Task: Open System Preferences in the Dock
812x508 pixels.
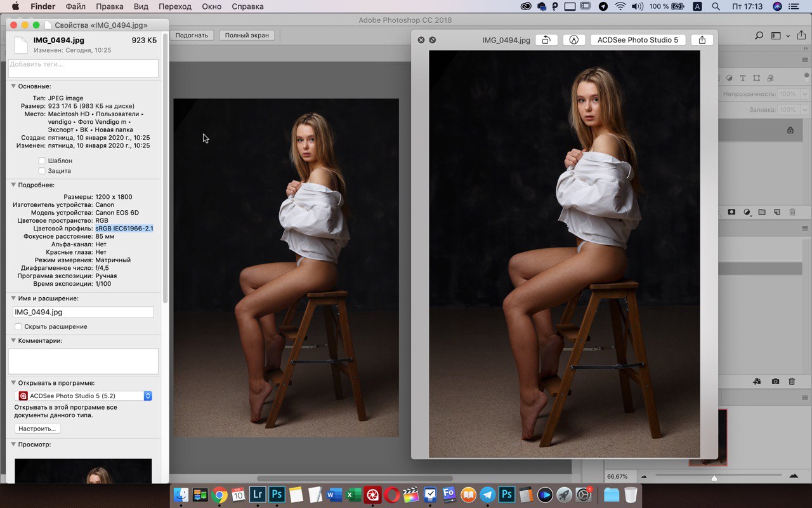Action: [584, 495]
